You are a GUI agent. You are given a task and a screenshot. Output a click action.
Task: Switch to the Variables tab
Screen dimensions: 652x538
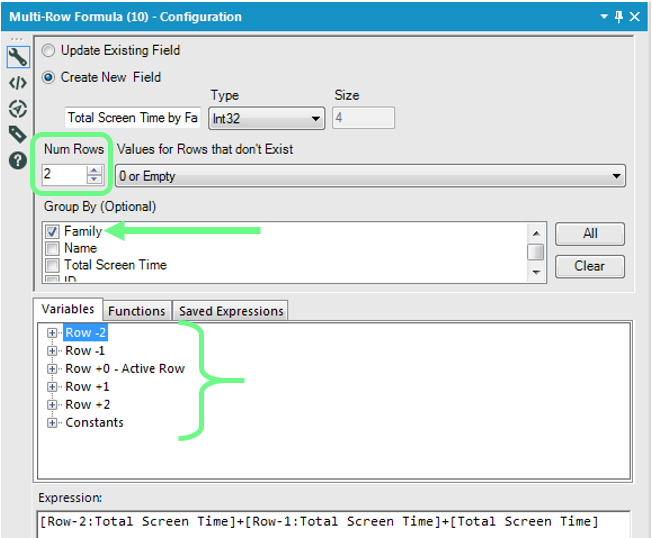[68, 309]
